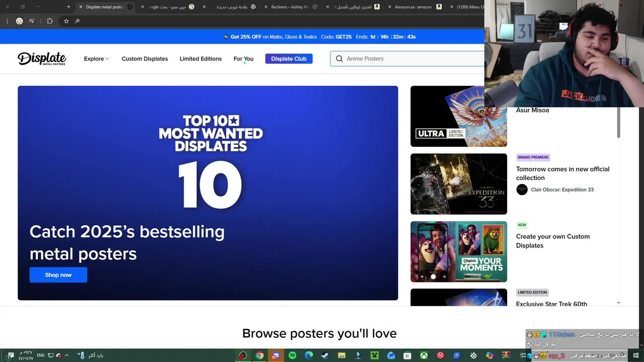Click the Anime Posters search field
The image size is (644, 362).
click(x=408, y=59)
